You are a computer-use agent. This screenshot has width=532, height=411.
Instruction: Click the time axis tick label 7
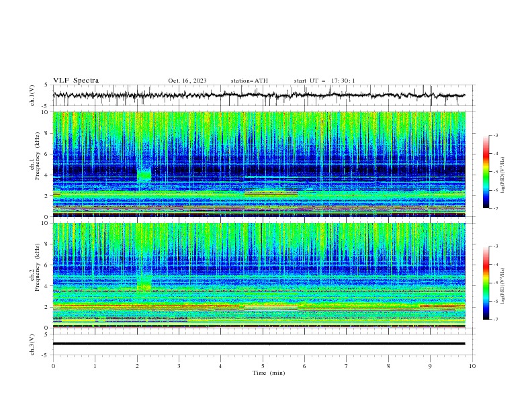click(x=347, y=366)
